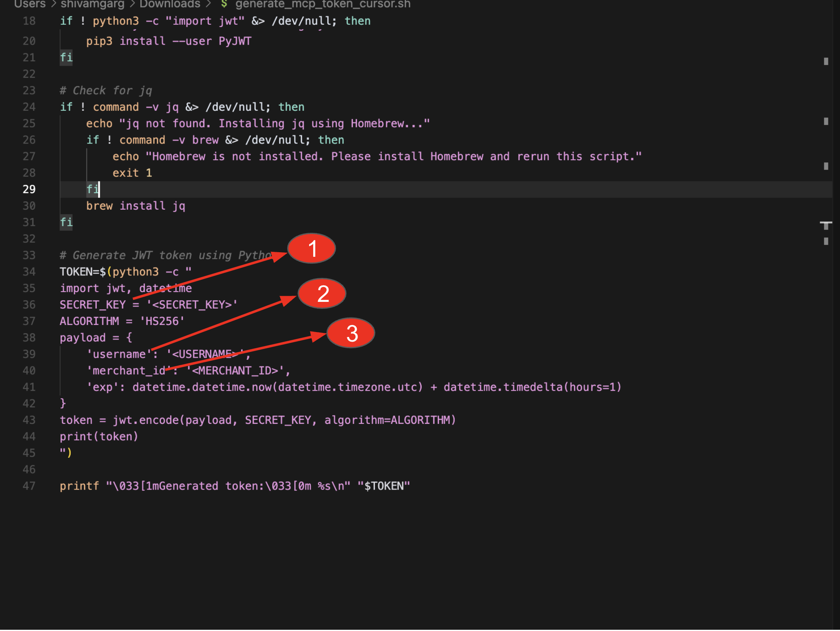The width and height of the screenshot is (840, 631).
Task: Expand the generate_mcp_token_cursor.sh breadcrumb symbol list
Action: tap(323, 4)
